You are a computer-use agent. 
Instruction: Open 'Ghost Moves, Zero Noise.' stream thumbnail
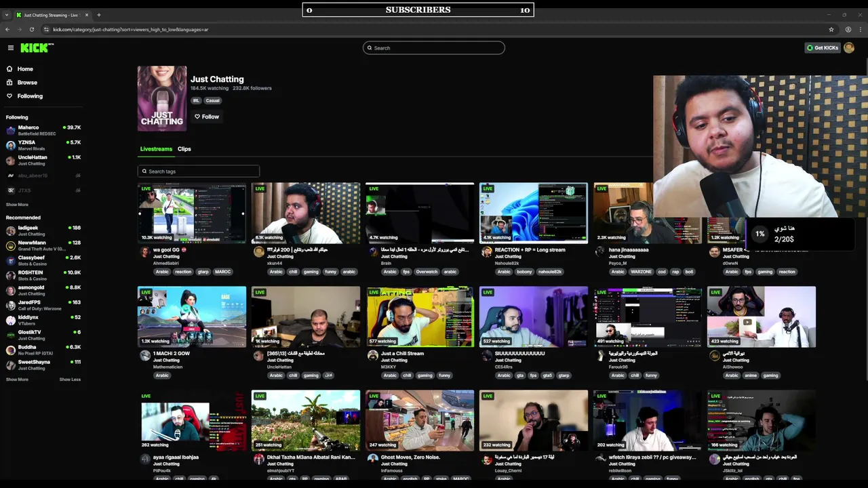coord(420,420)
